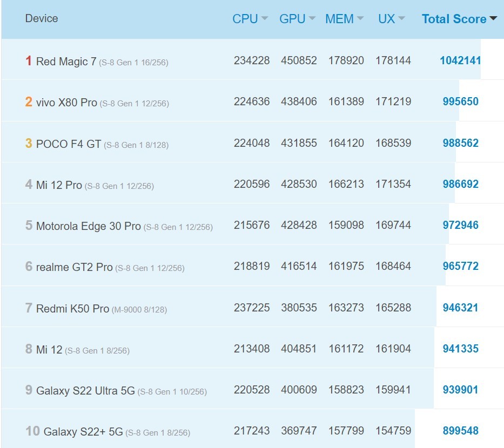Click Red Magic 7 GPU score 450852
The width and height of the screenshot is (504, 448).
click(x=299, y=60)
